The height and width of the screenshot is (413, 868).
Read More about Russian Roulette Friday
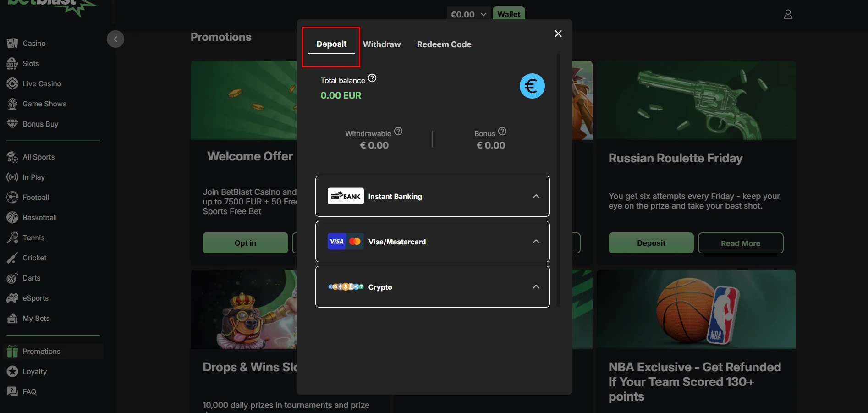[741, 243]
